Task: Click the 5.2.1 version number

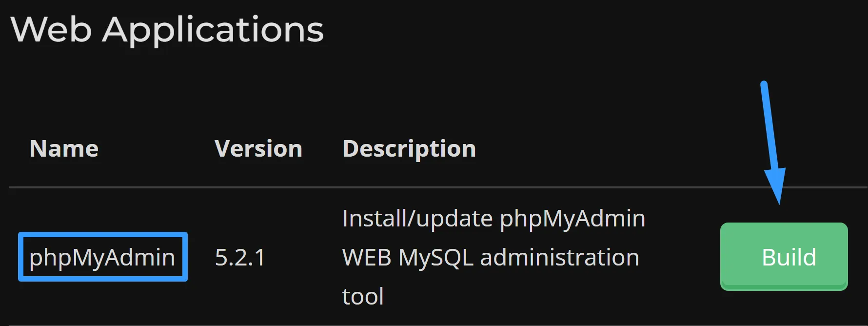Action: 240,257
